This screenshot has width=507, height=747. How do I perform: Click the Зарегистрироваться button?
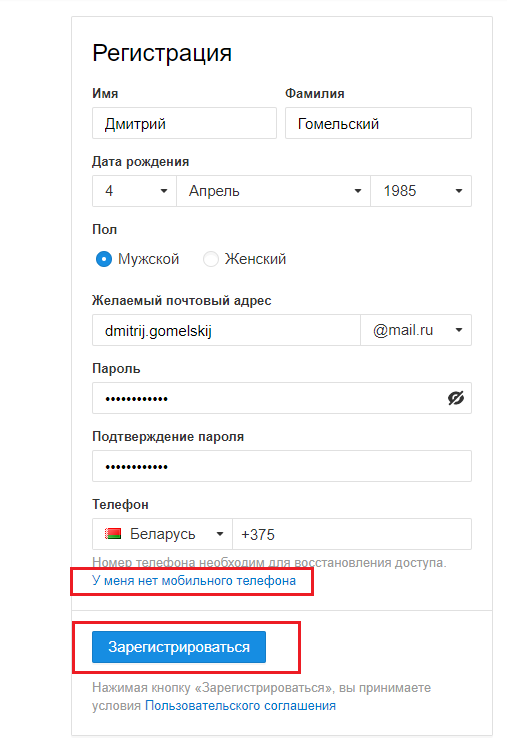tap(179, 647)
